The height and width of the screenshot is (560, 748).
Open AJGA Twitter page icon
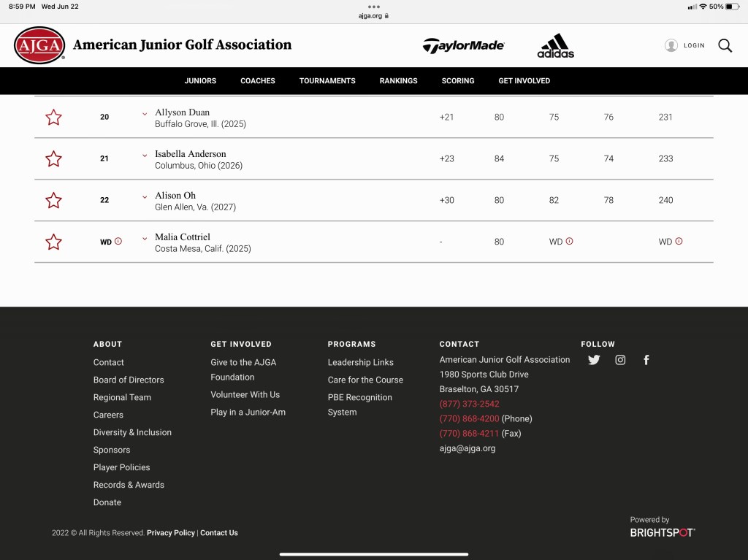[594, 360]
